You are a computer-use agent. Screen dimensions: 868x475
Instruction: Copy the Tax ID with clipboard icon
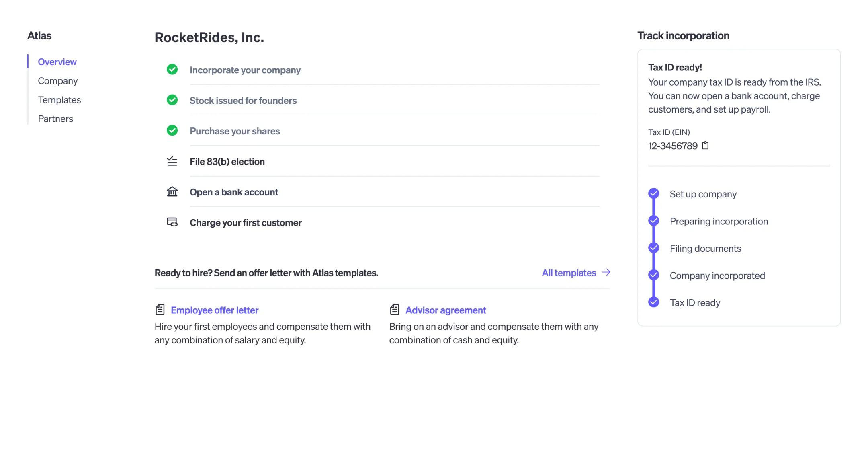click(x=705, y=146)
